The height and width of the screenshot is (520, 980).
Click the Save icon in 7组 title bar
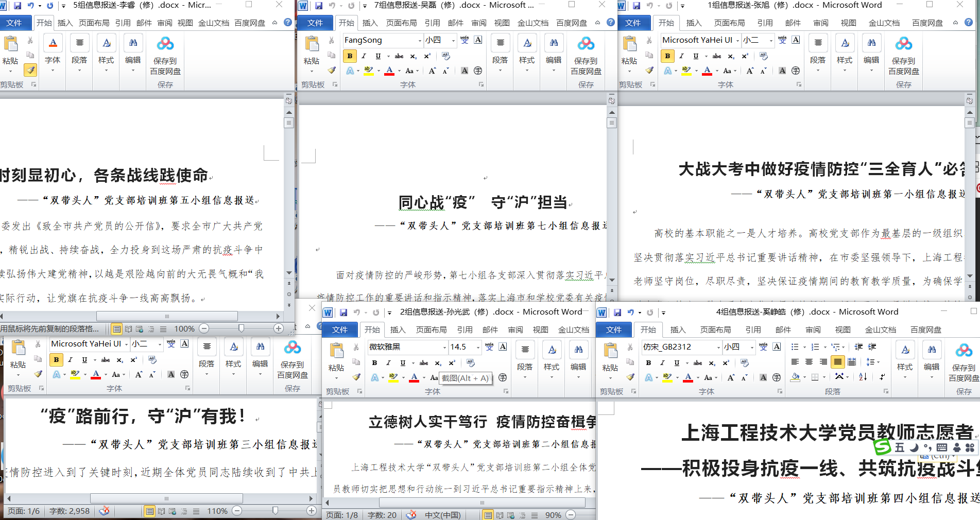coord(318,6)
